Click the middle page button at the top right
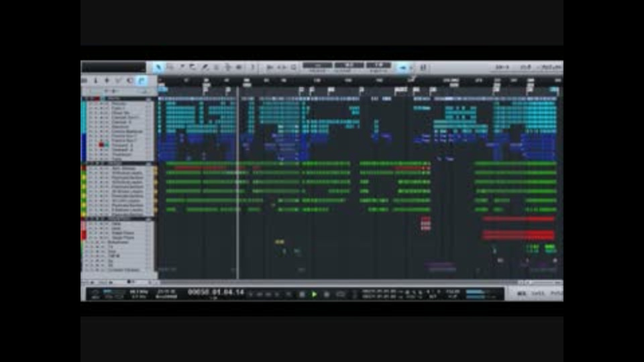644x362 pixels. [525, 67]
